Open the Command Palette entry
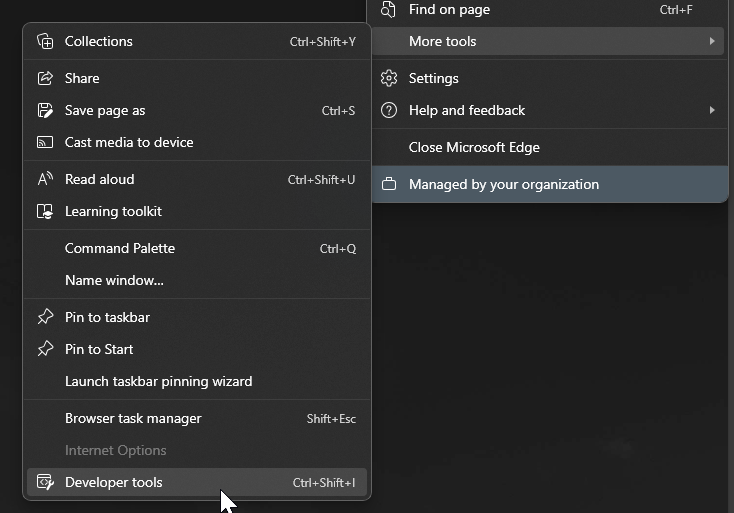The width and height of the screenshot is (734, 513). tap(197, 248)
